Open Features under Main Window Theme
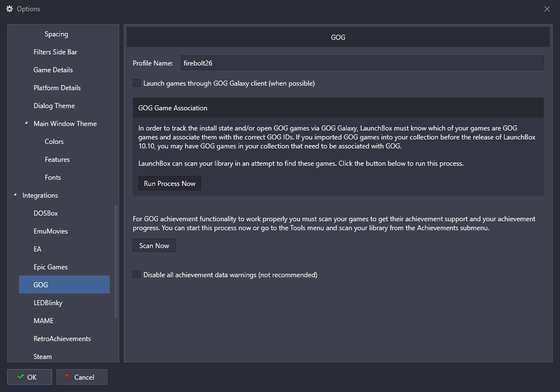The image size is (560, 392). 57,160
